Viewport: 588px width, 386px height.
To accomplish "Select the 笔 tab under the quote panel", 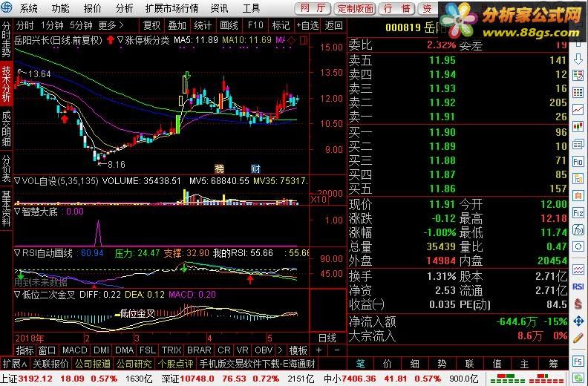I will (360, 364).
